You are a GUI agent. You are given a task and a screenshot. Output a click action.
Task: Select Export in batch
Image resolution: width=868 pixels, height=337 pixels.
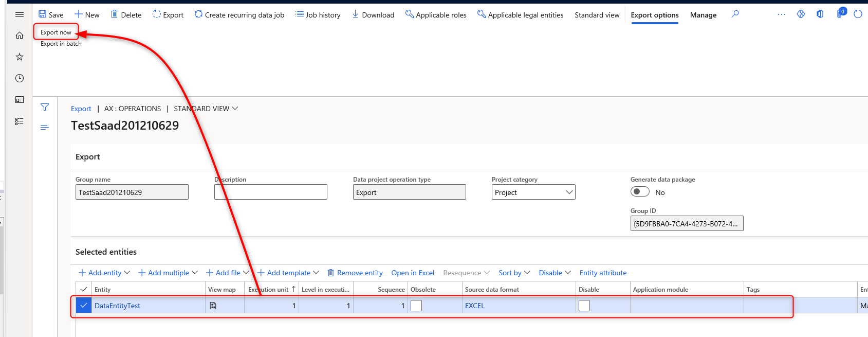tap(61, 44)
